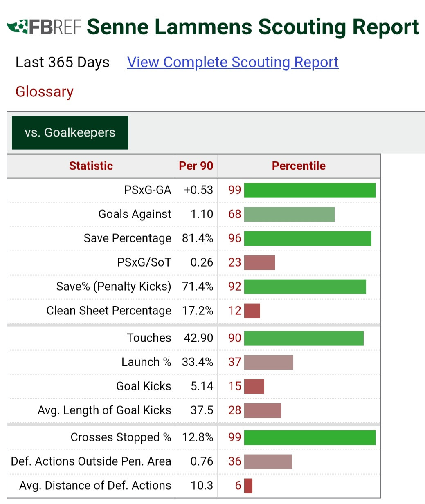425x504 pixels.
Task: Open the Glossary link
Action: point(44,92)
